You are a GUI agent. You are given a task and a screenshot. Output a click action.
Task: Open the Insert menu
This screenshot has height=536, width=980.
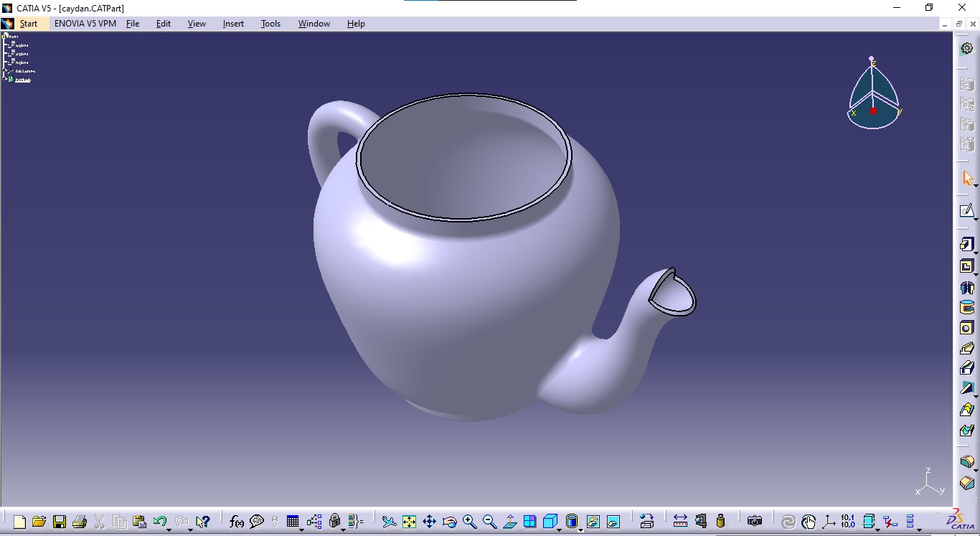point(233,24)
